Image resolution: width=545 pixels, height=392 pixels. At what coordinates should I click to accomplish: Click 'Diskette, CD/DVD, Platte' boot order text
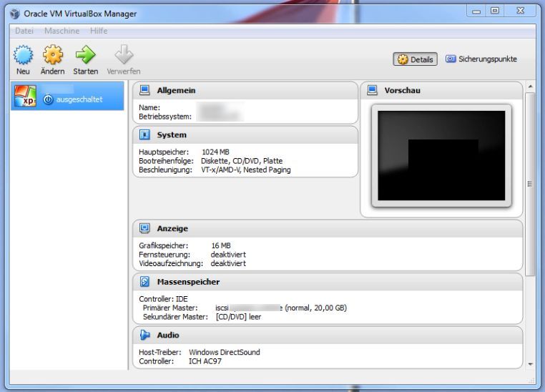point(242,161)
